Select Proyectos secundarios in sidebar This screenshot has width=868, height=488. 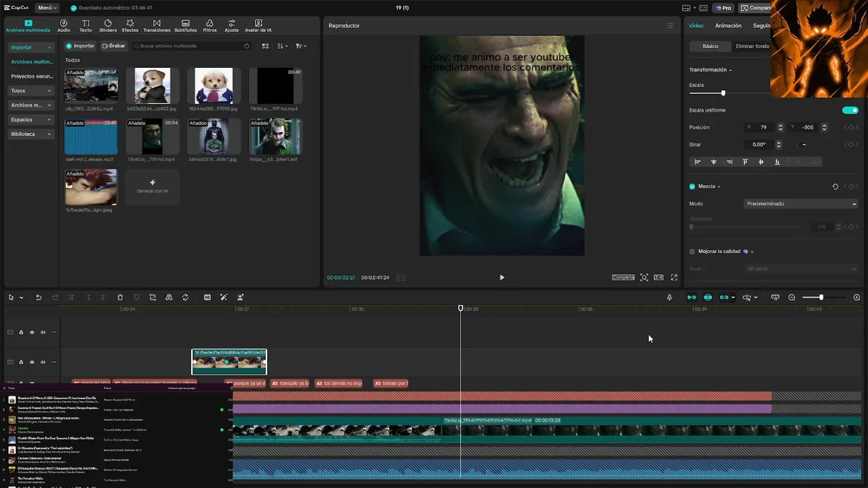[32, 77]
